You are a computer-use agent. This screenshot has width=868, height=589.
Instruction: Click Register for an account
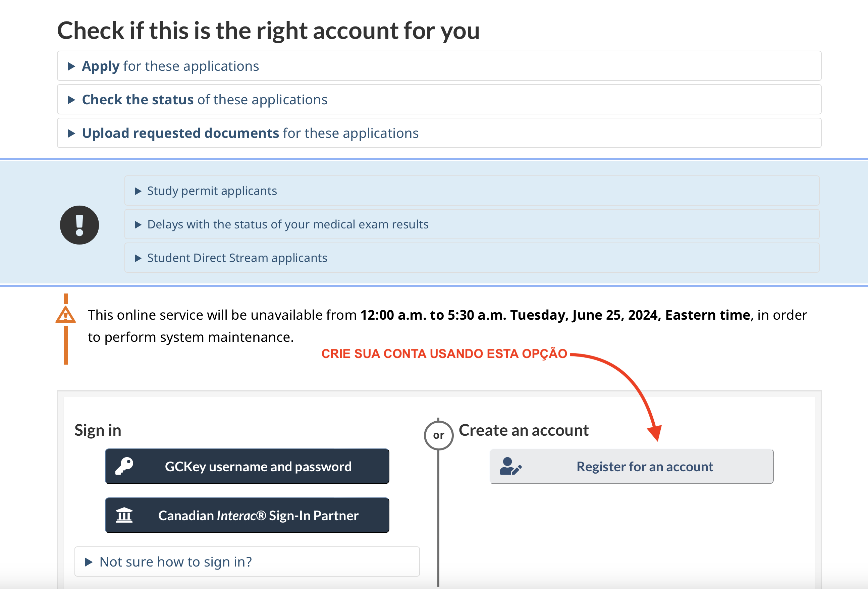coord(632,466)
